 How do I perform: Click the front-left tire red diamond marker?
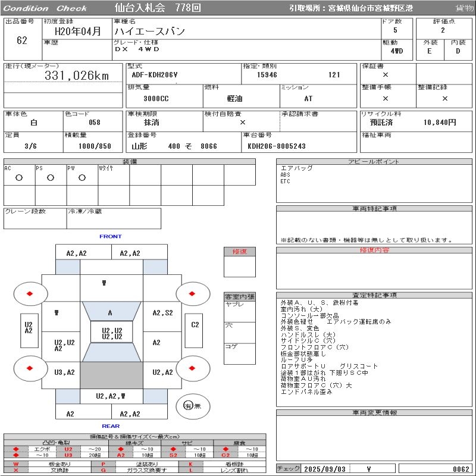tap(30, 293)
